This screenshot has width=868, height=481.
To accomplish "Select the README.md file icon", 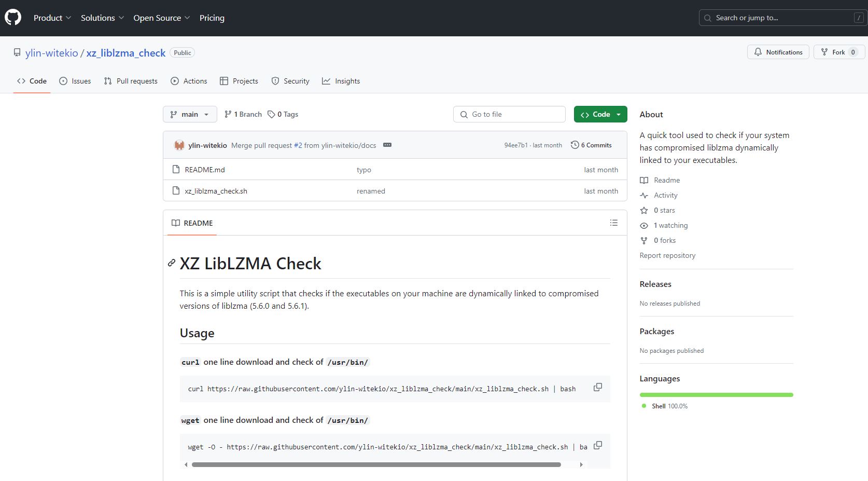I will (176, 169).
